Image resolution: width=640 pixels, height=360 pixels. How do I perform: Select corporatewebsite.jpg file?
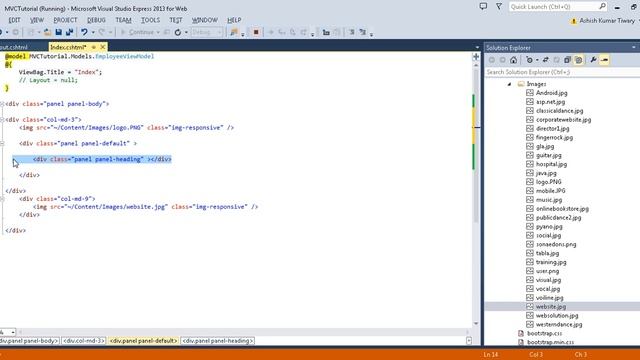coord(563,120)
